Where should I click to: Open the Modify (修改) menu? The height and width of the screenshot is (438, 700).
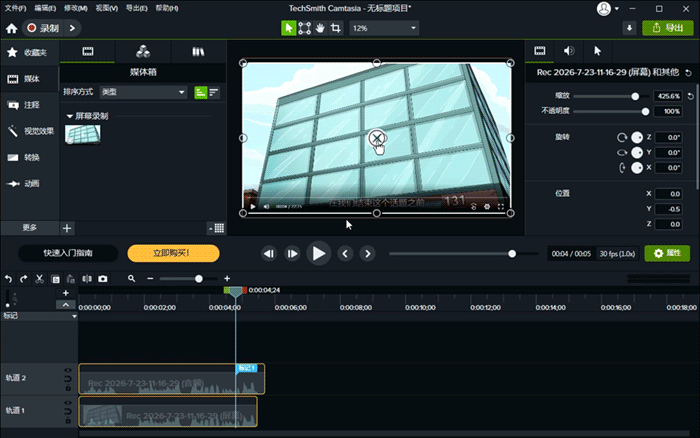75,8
